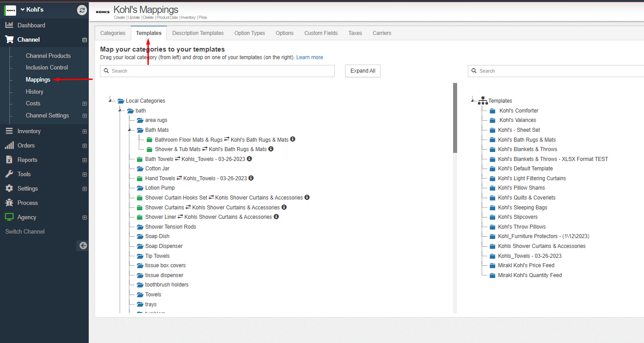Click Switch Channel in the sidebar
The image size is (644, 343).
point(25,231)
